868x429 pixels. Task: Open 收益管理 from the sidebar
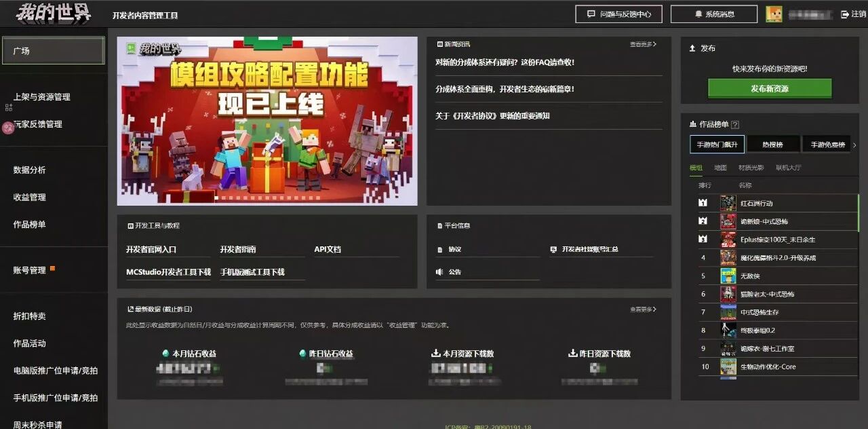[x=29, y=197]
